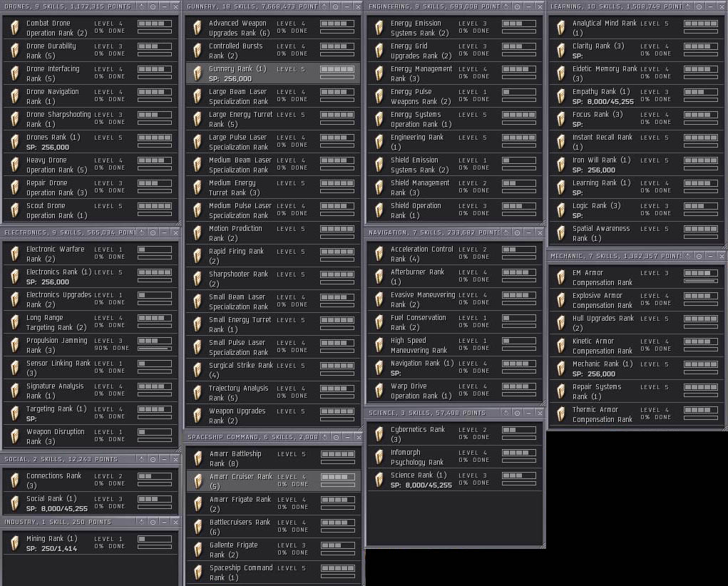The height and width of the screenshot is (586, 728).
Task: Toggle the pin icon on the Navigation window
Action: click(506, 232)
